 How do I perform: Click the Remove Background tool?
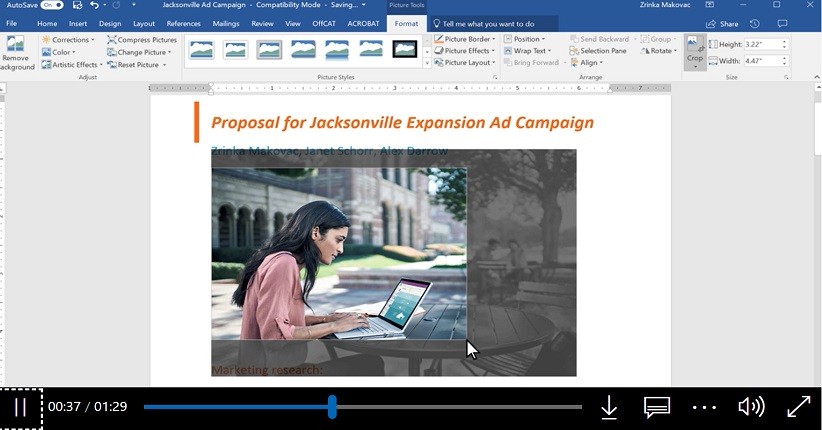click(x=17, y=53)
